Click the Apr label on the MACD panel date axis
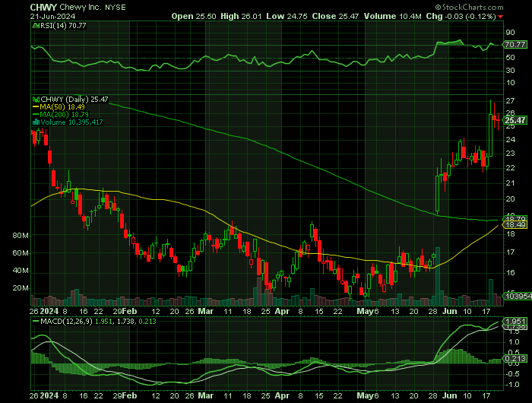The height and width of the screenshot is (403, 532). pyautogui.click(x=282, y=395)
